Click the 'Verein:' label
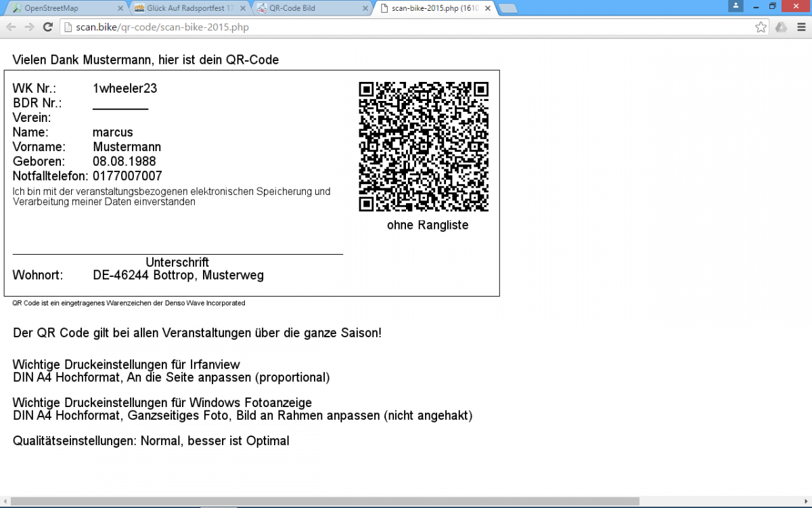The height and width of the screenshot is (508, 812). (32, 118)
